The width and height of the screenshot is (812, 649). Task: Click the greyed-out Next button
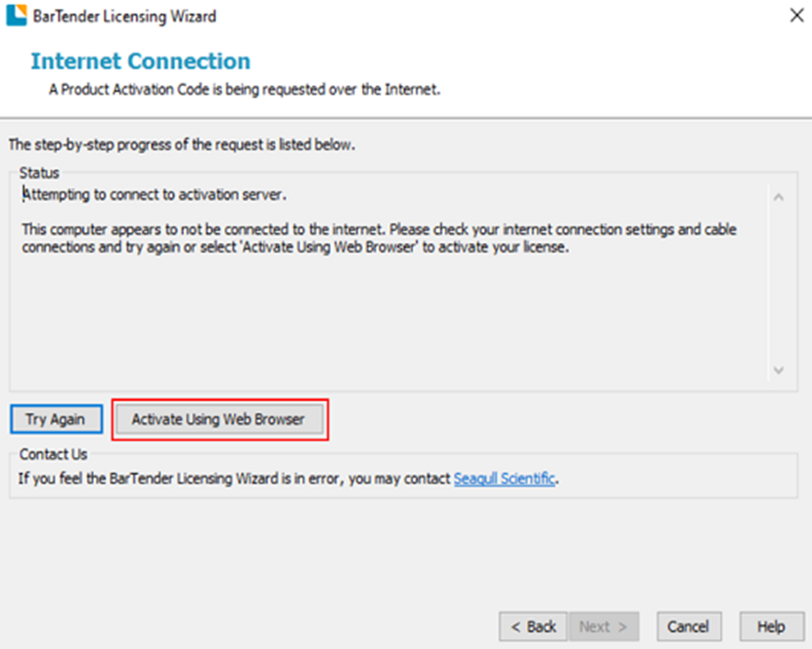tap(603, 626)
